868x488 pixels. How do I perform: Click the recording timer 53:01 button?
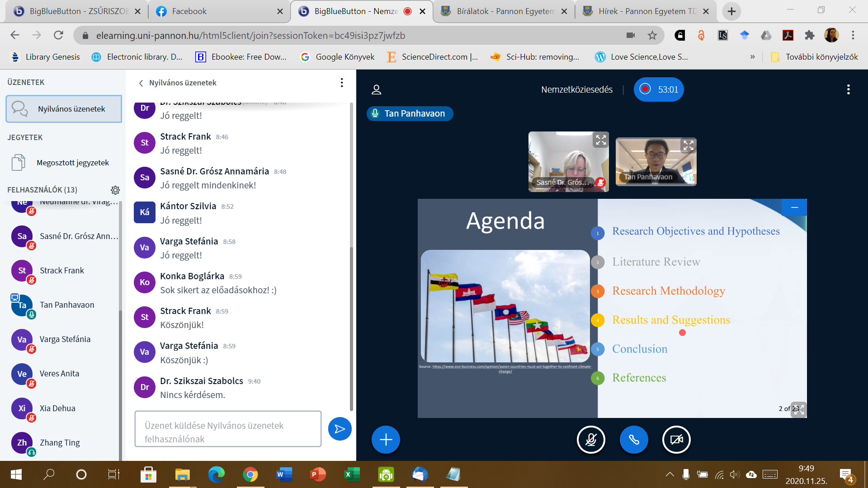click(659, 89)
